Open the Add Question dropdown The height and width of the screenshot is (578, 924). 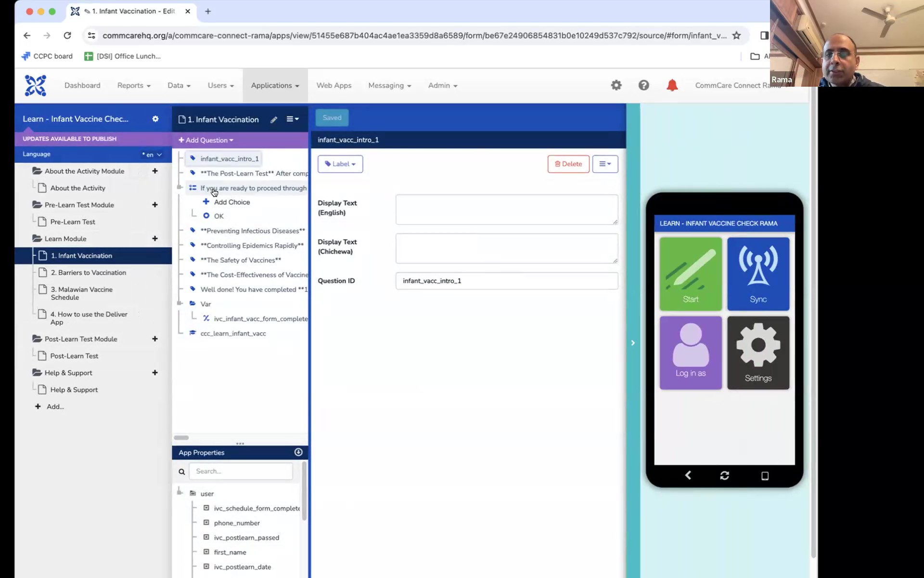[206, 140]
